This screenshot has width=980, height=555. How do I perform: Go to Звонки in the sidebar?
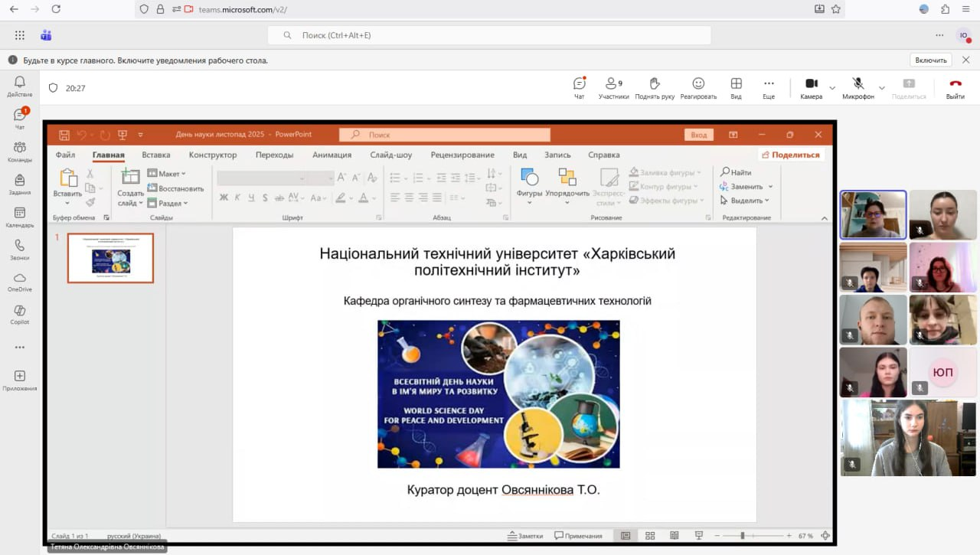[x=20, y=250]
